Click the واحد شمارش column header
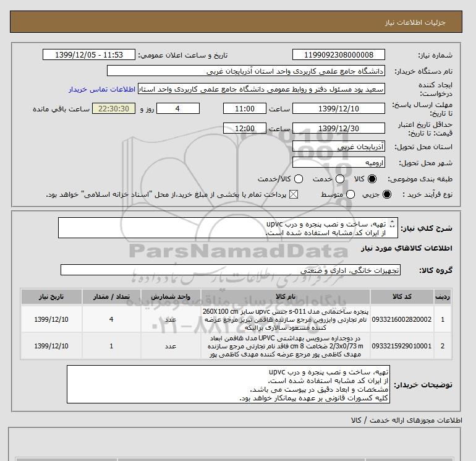Image resolution: width=476 pixels, height=461 pixels. pos(171,296)
